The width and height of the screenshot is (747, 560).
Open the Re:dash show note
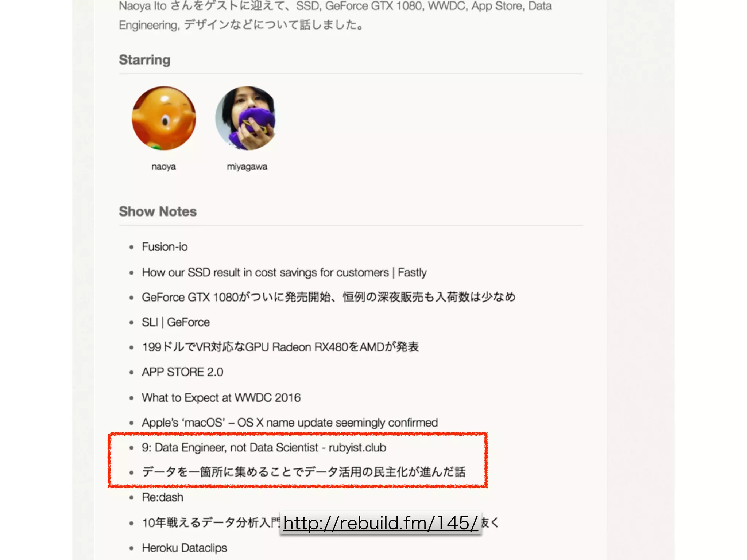tap(163, 497)
